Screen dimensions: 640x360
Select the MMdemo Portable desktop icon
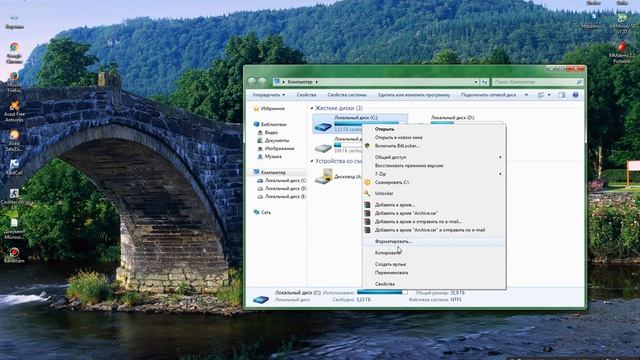pos(622,52)
